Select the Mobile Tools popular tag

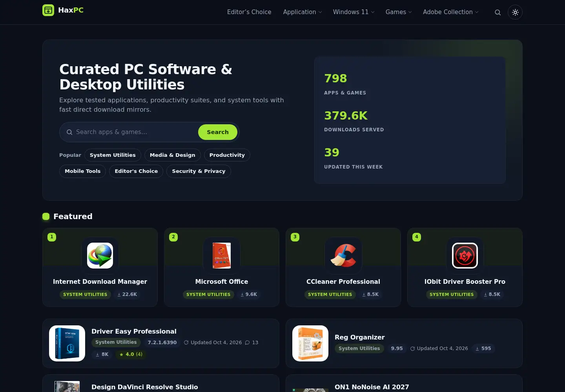tap(82, 171)
